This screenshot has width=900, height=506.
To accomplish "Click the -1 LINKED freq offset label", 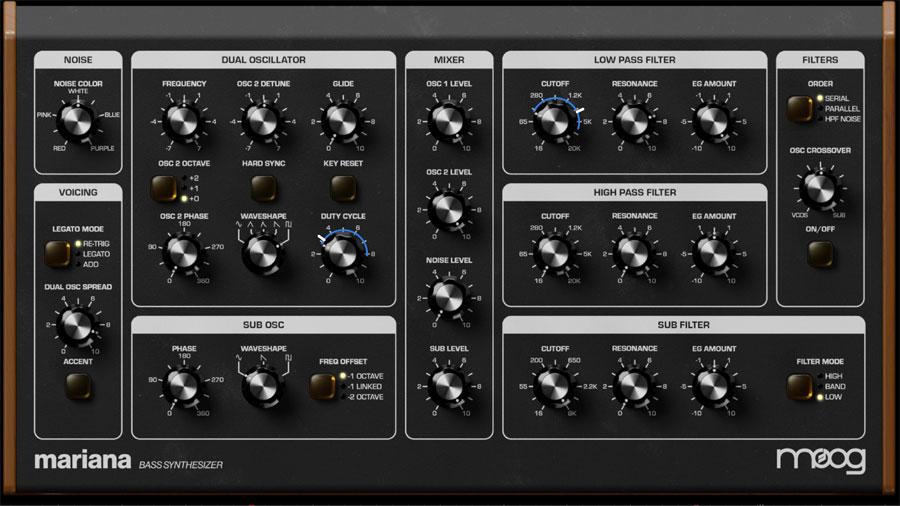I will (365, 387).
